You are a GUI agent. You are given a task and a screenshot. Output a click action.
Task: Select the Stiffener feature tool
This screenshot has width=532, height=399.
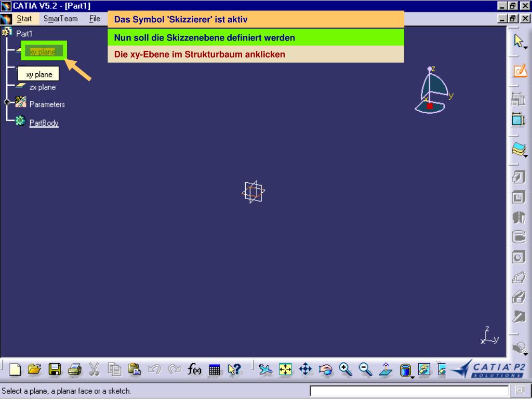click(518, 317)
